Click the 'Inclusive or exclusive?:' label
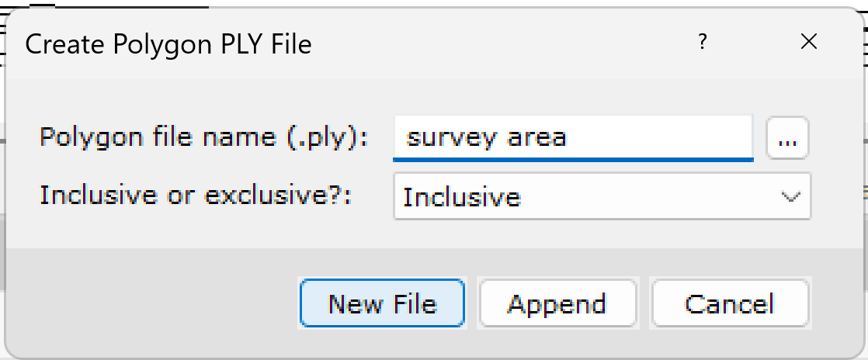This screenshot has height=360, width=868. (196, 195)
